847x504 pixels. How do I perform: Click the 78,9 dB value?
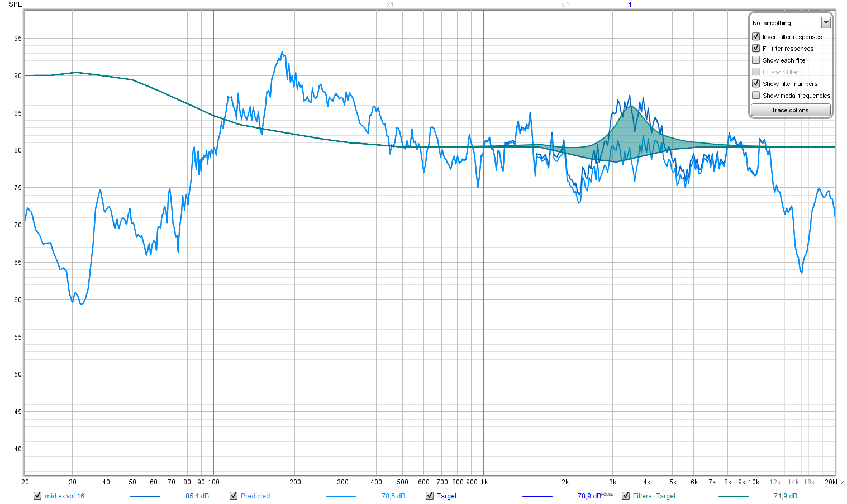tap(589, 496)
